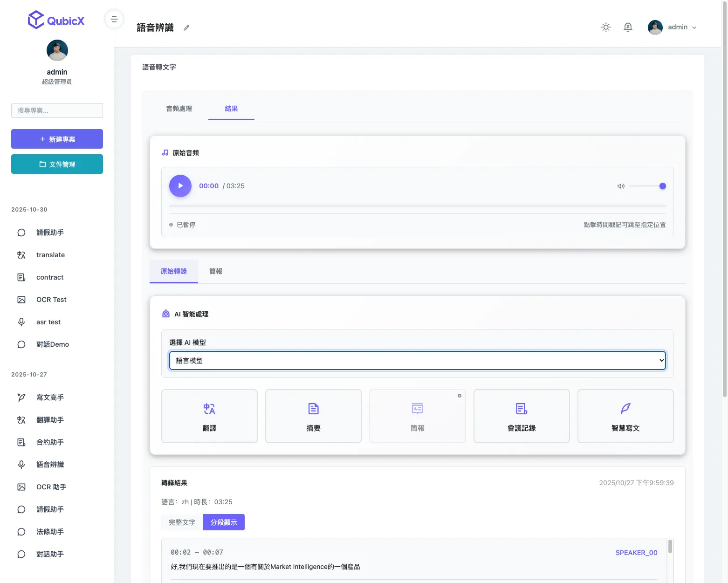
Task: Click the speaker volume icon to mute
Action: pos(621,186)
